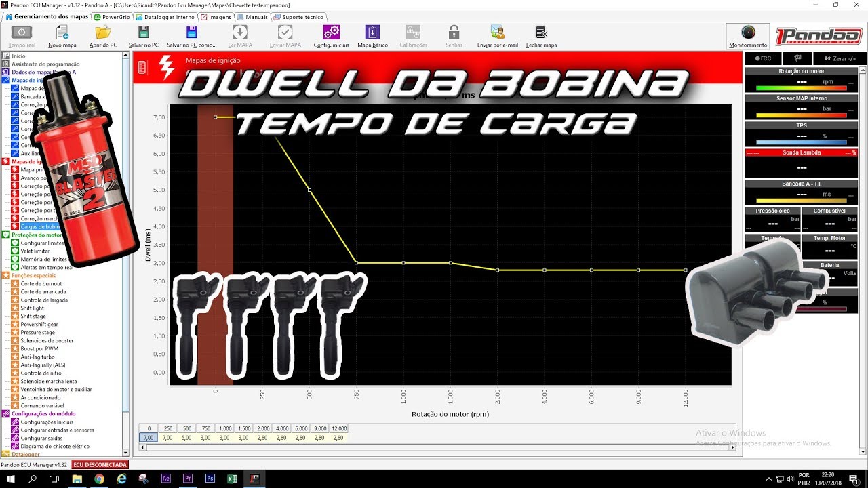
Task: Select Funções especiais group
Action: (33, 275)
